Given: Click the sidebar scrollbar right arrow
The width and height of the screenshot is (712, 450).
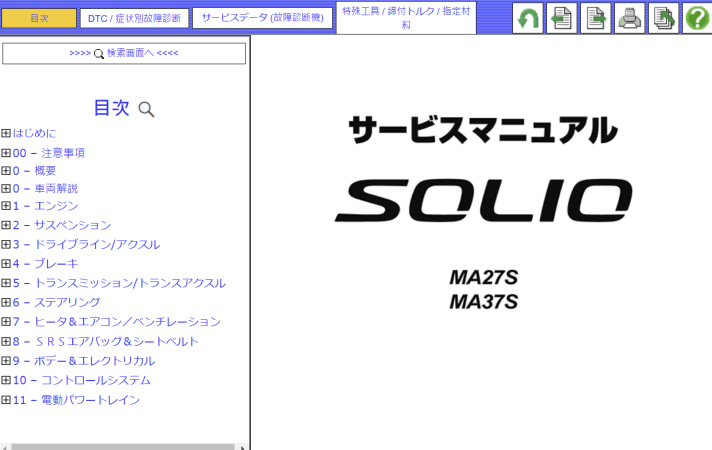Looking at the screenshot, I should (243, 447).
